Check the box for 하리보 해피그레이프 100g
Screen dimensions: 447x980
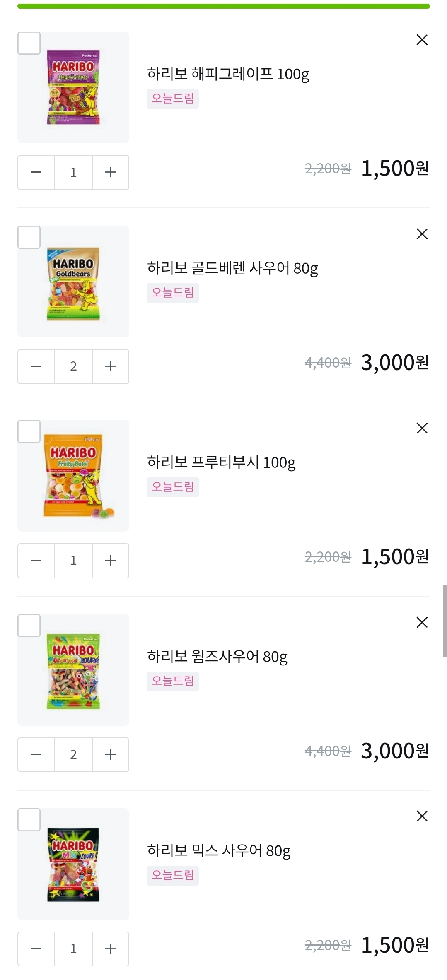pos(29,43)
